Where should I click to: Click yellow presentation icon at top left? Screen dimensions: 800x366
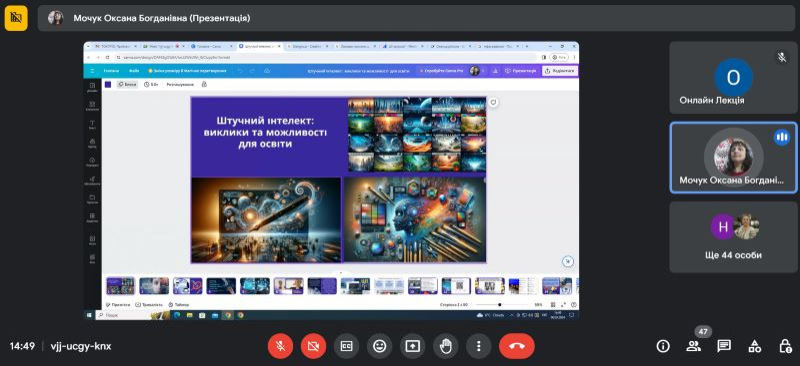pos(16,18)
